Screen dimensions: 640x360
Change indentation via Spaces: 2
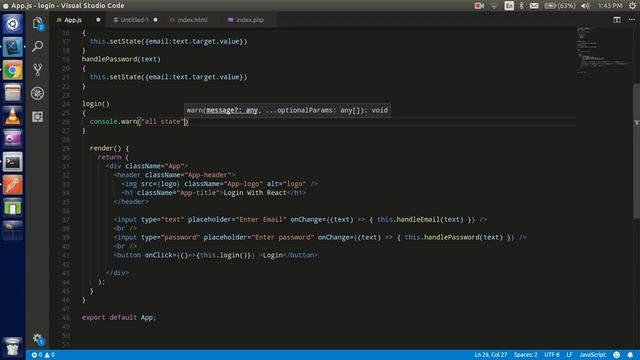[525, 355]
